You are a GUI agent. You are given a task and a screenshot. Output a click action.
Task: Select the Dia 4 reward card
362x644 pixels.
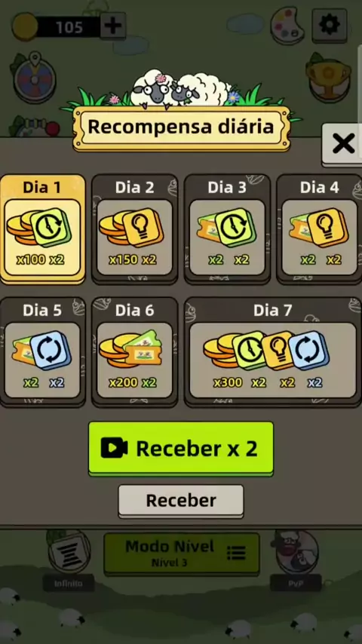pos(319,228)
